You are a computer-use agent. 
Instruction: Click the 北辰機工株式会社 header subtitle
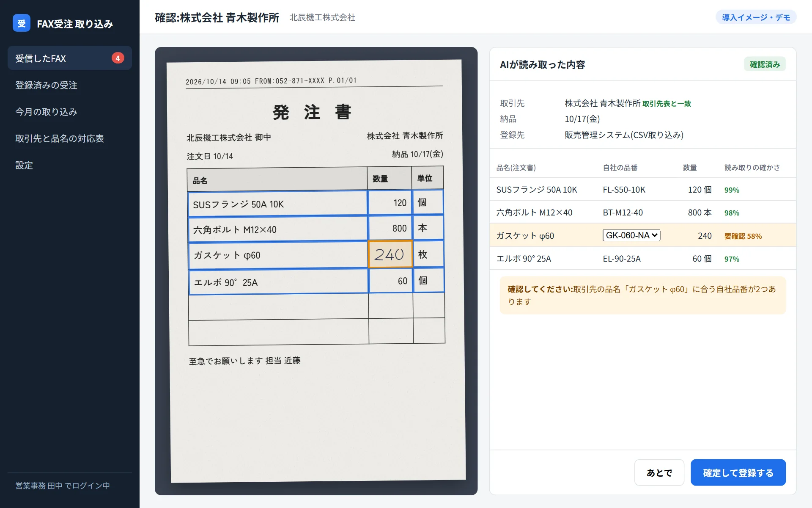322,17
